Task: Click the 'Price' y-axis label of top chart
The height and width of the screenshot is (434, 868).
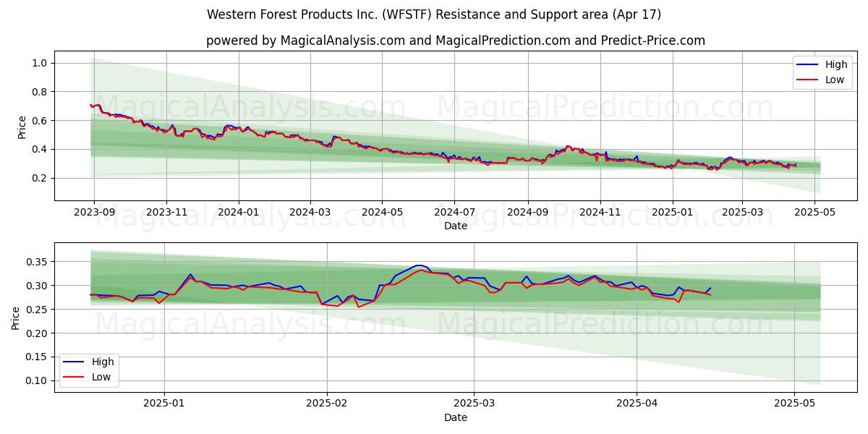Action: click(x=22, y=127)
